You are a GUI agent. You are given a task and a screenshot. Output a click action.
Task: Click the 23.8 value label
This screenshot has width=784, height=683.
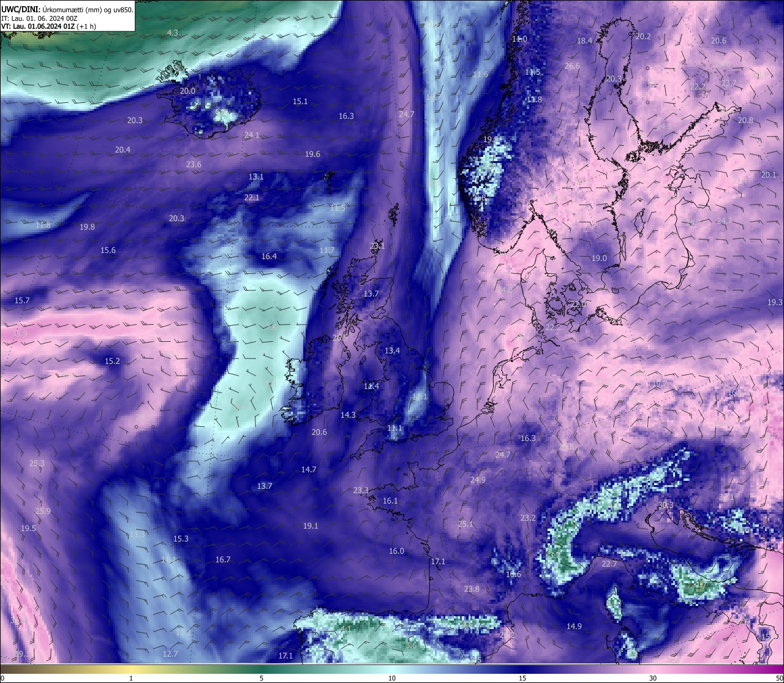[x=472, y=589]
